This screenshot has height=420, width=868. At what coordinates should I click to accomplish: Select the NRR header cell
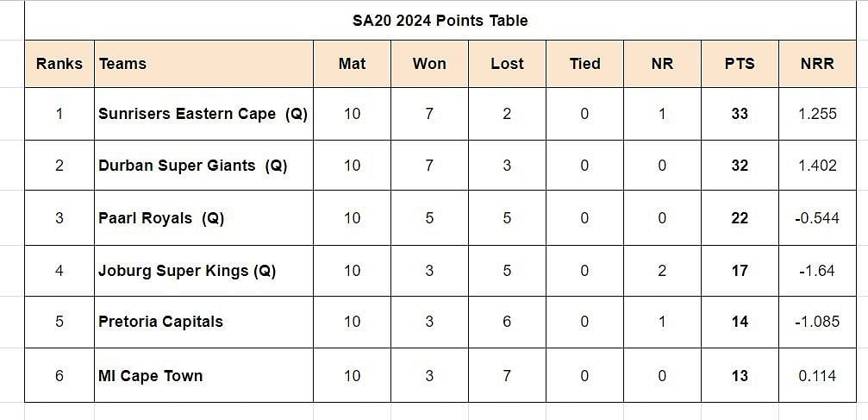click(x=817, y=64)
